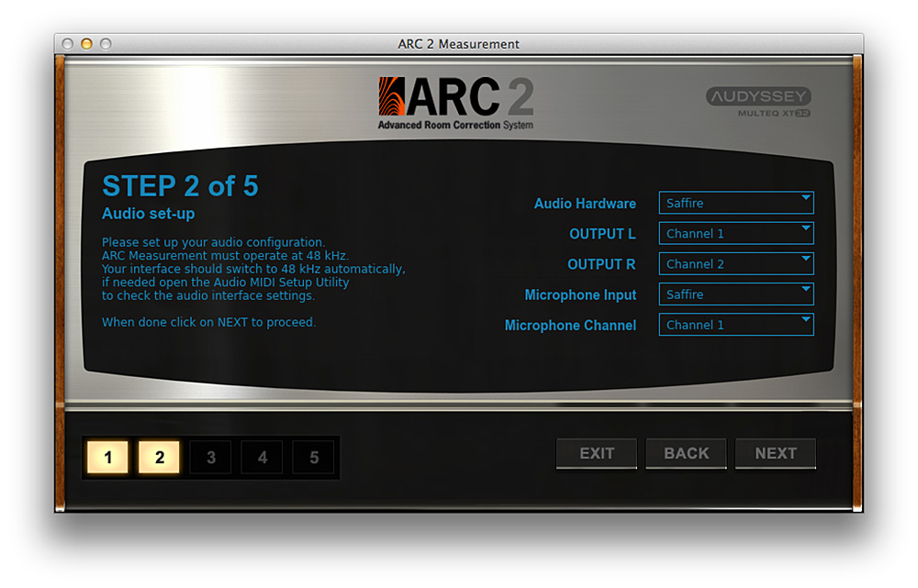Click the ARC 2 Measurement title bar text
Image resolution: width=918 pixels, height=588 pixels.
tap(458, 44)
